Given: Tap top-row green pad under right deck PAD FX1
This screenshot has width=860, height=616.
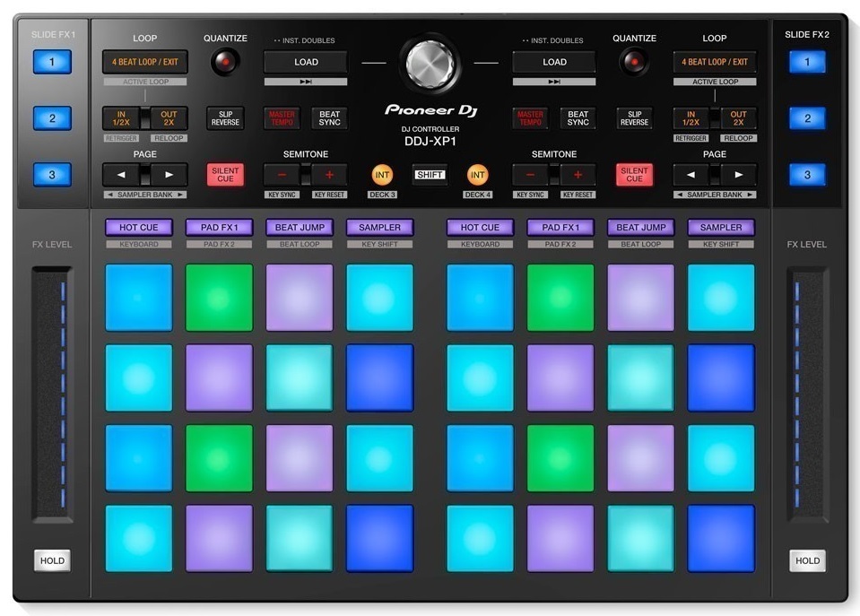Looking at the screenshot, I should [560, 298].
